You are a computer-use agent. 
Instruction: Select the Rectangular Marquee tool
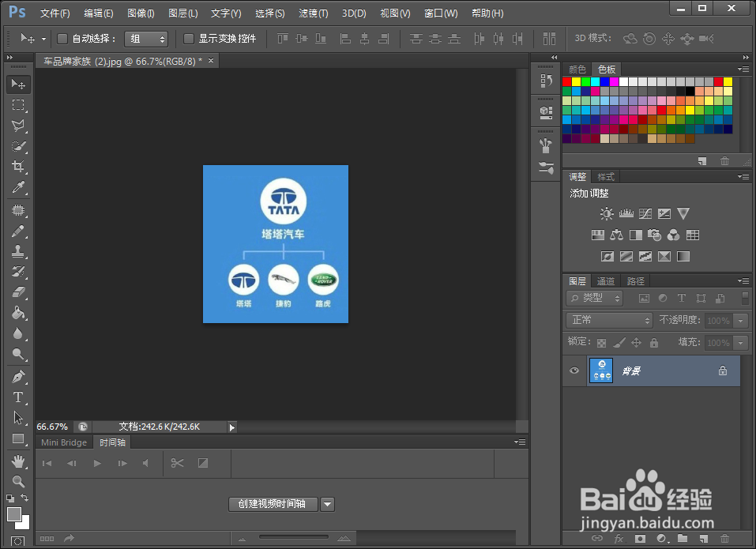tap(18, 105)
